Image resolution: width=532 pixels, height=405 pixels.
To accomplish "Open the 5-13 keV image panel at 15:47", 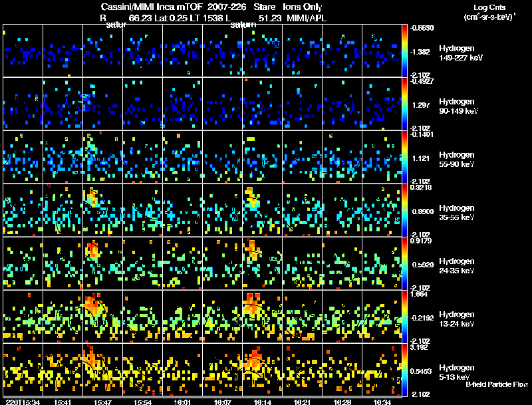I will [x=102, y=370].
